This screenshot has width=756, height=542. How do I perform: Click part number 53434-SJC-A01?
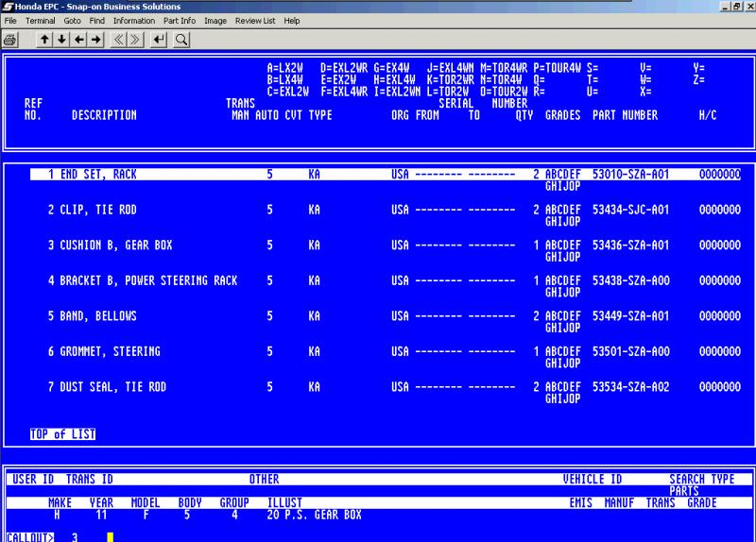tap(630, 210)
